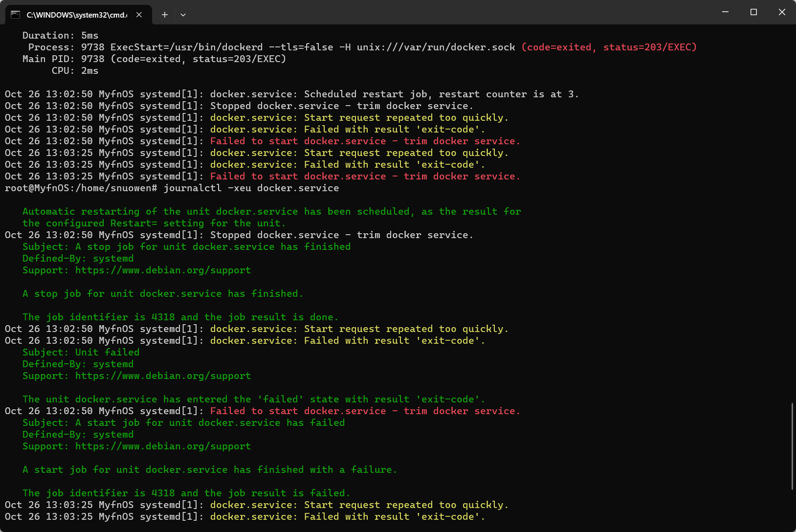Click the Automatic restarting scheduled green message
The image size is (796, 532).
(x=271, y=211)
